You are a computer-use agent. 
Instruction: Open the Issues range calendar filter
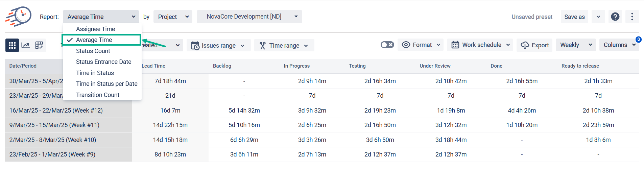pyautogui.click(x=218, y=45)
